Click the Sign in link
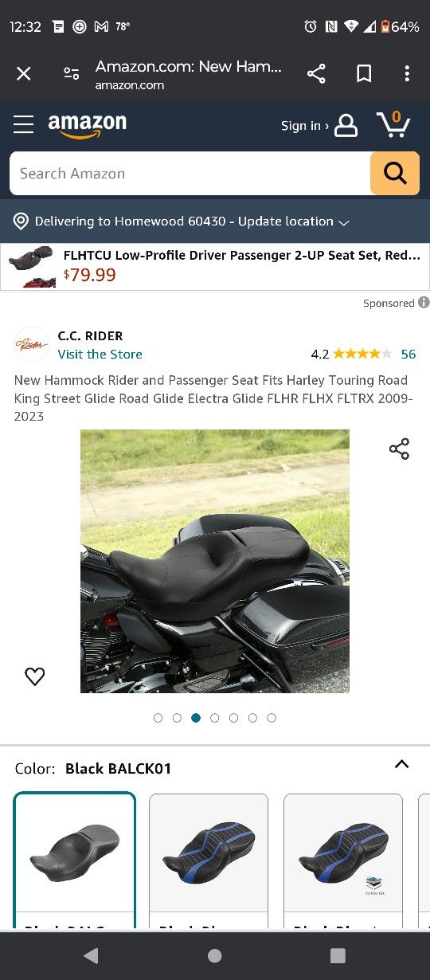The height and width of the screenshot is (980, 430). pyautogui.click(x=304, y=126)
